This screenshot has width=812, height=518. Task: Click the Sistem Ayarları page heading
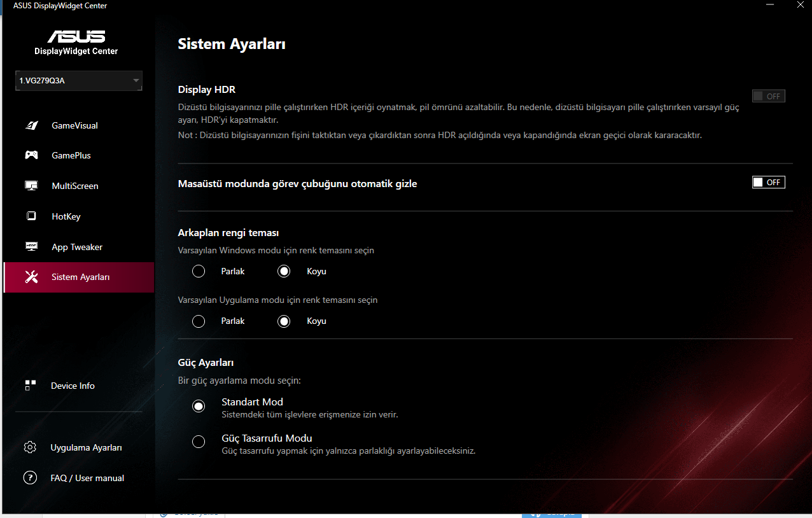pyautogui.click(x=232, y=44)
